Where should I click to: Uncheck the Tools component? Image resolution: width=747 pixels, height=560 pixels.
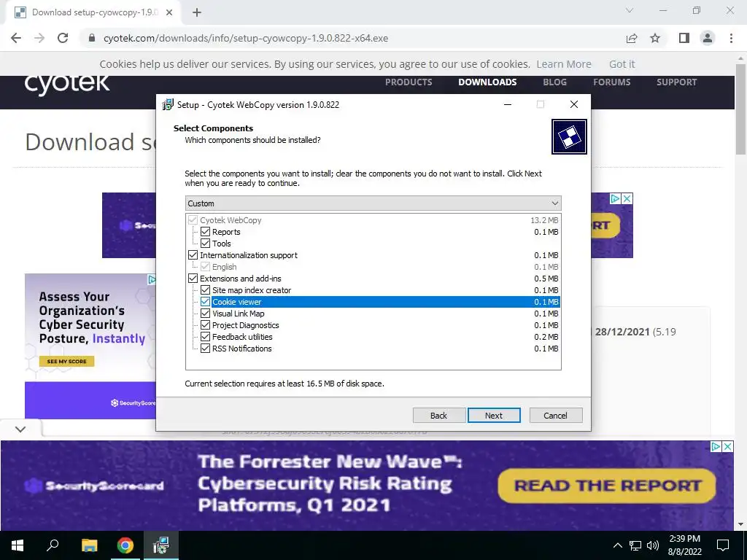pyautogui.click(x=205, y=244)
